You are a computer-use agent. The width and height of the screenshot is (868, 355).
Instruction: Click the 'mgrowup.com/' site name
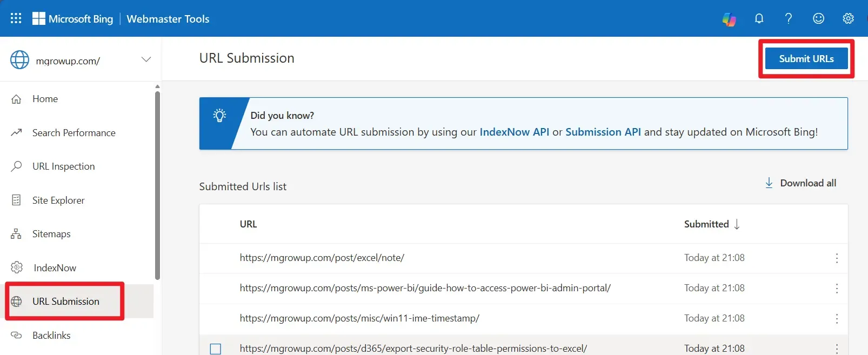click(68, 61)
